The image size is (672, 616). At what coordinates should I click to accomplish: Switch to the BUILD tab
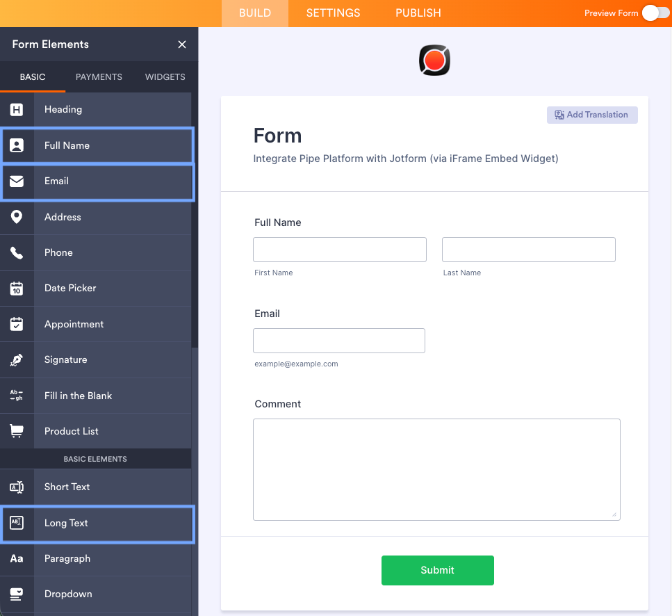255,13
